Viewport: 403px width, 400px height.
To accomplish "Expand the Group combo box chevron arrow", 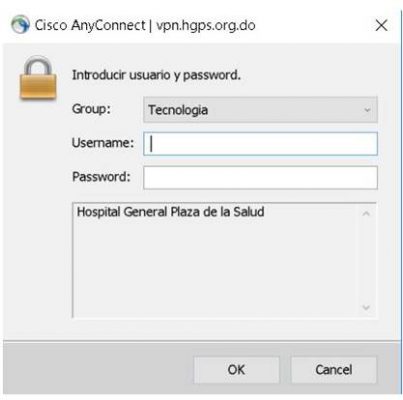I will click(x=367, y=110).
